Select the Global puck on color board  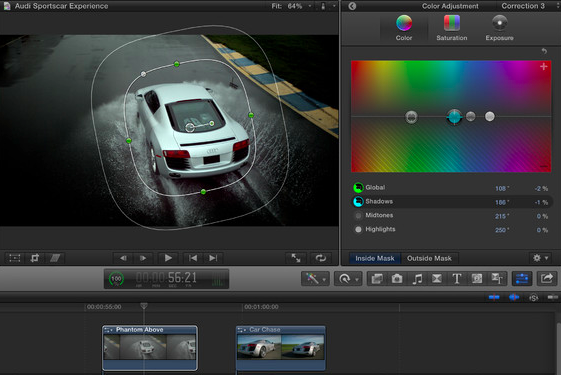pos(411,117)
